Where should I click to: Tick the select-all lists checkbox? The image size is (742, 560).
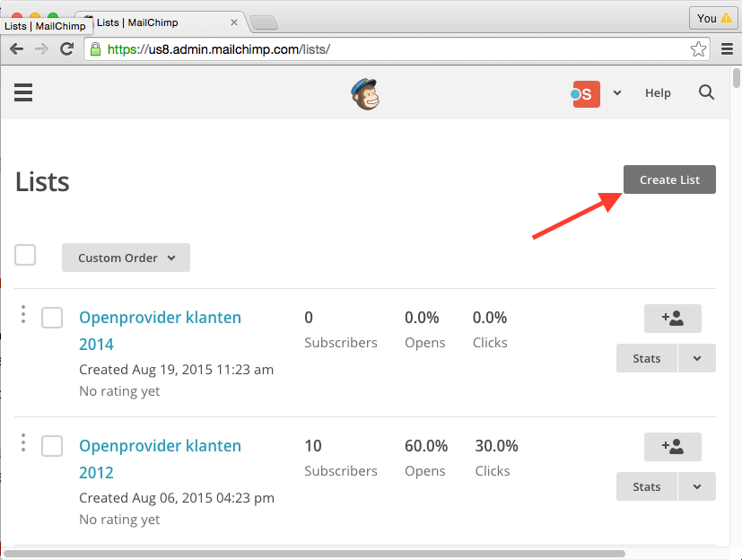25,255
